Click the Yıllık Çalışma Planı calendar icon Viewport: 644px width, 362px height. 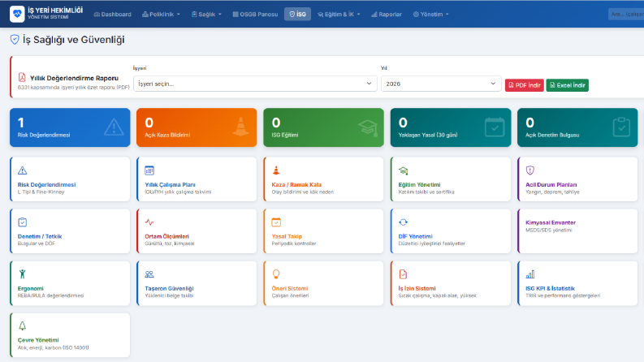click(149, 170)
